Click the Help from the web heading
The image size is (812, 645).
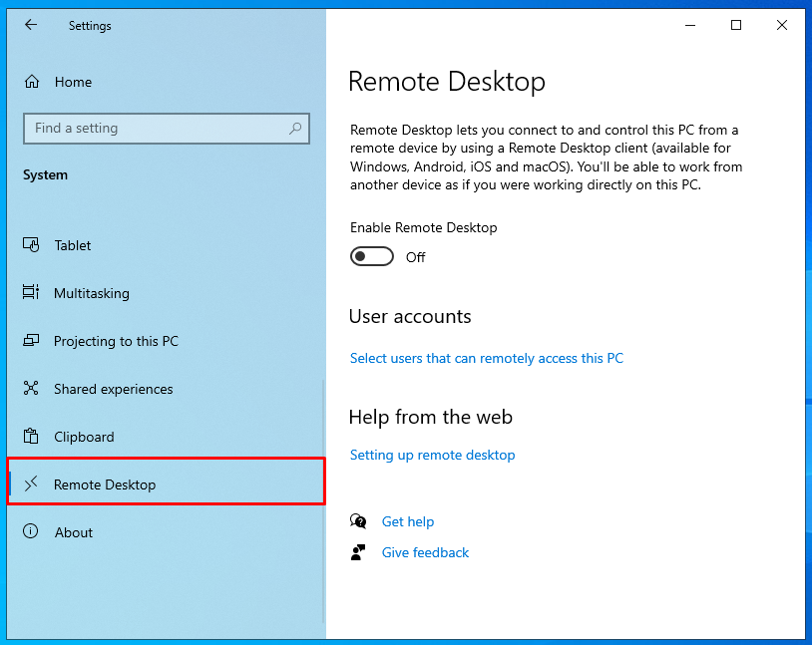point(431,417)
